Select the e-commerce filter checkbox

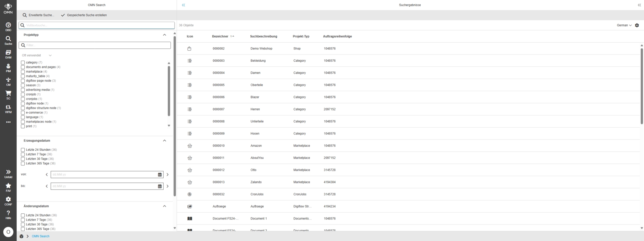point(23,113)
